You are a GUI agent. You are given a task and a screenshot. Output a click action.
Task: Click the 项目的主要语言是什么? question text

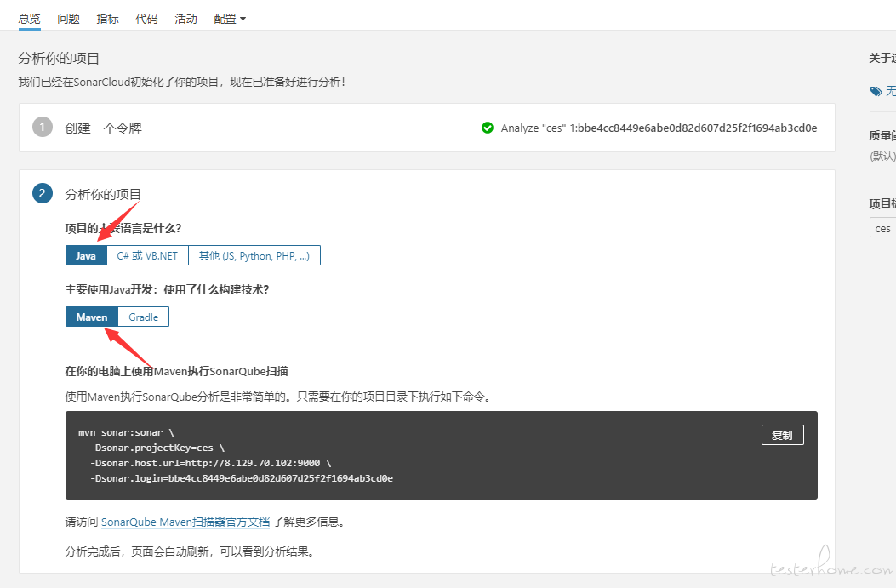(x=123, y=228)
